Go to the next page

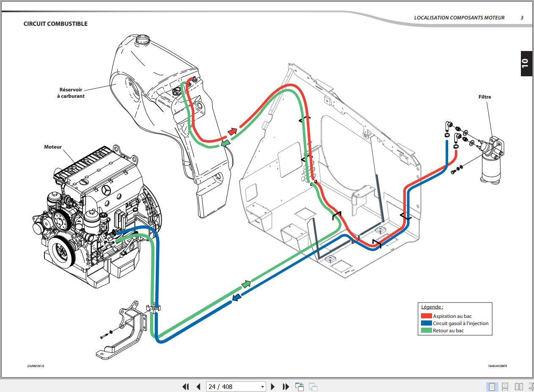tap(273, 386)
